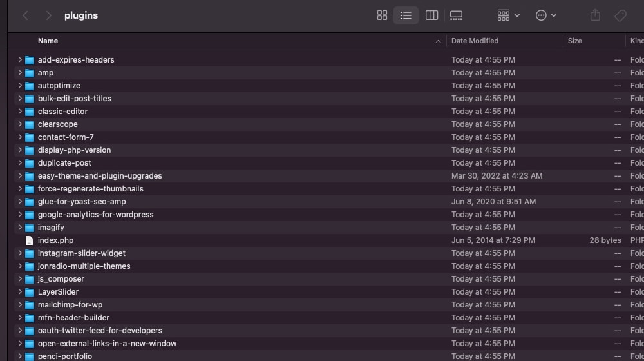Click the jonradio-multiple-themes folder icon
This screenshot has height=361, width=644.
tap(30, 266)
